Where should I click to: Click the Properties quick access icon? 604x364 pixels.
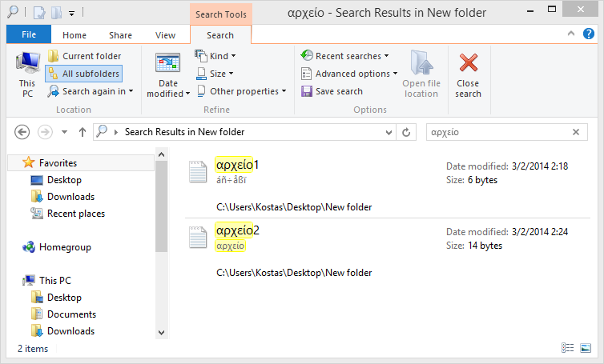39,13
